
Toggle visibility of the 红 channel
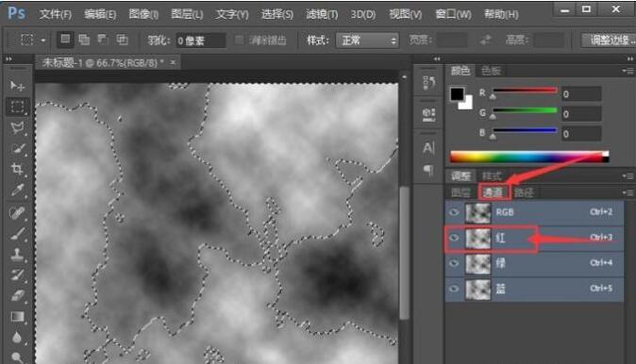click(x=454, y=238)
